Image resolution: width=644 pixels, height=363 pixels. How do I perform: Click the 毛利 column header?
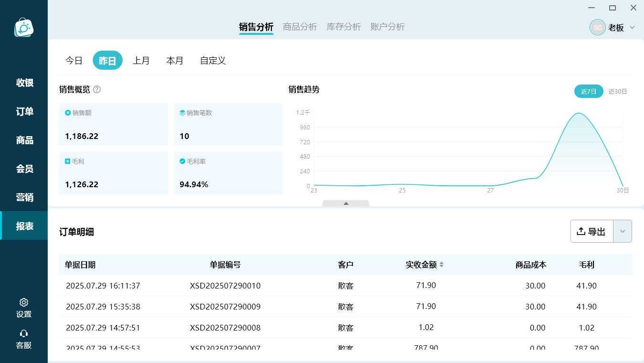(586, 265)
